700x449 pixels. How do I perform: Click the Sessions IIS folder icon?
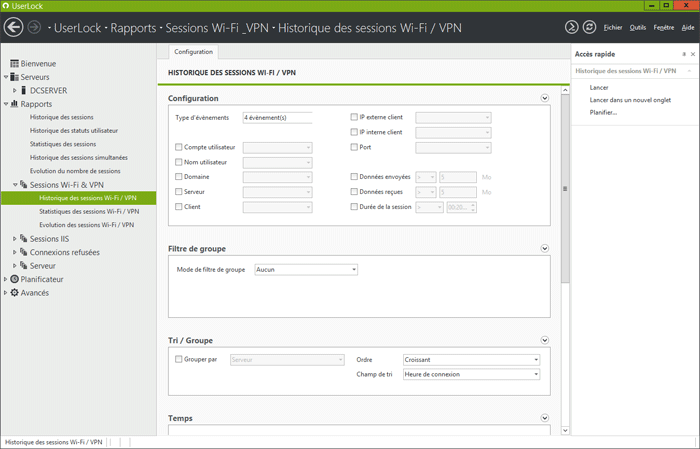24,238
